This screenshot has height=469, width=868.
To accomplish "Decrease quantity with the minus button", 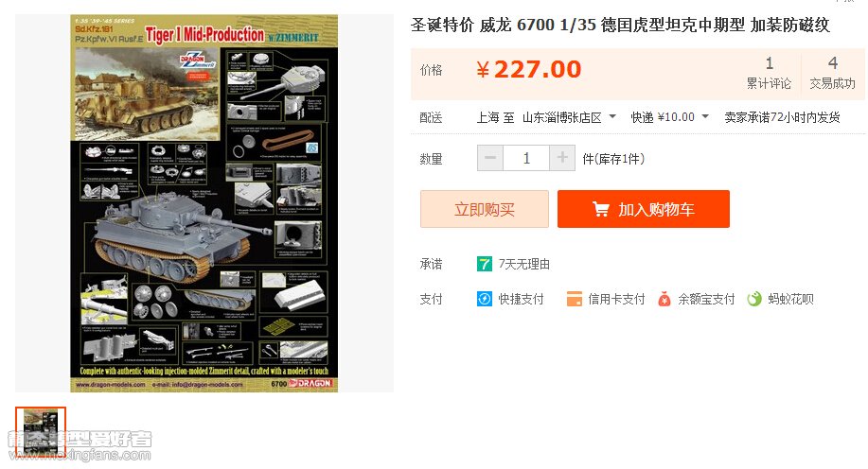I will click(x=490, y=158).
